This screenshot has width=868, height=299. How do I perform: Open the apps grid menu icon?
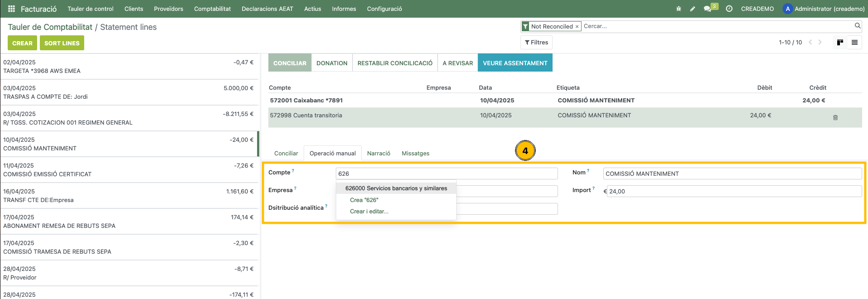click(11, 9)
